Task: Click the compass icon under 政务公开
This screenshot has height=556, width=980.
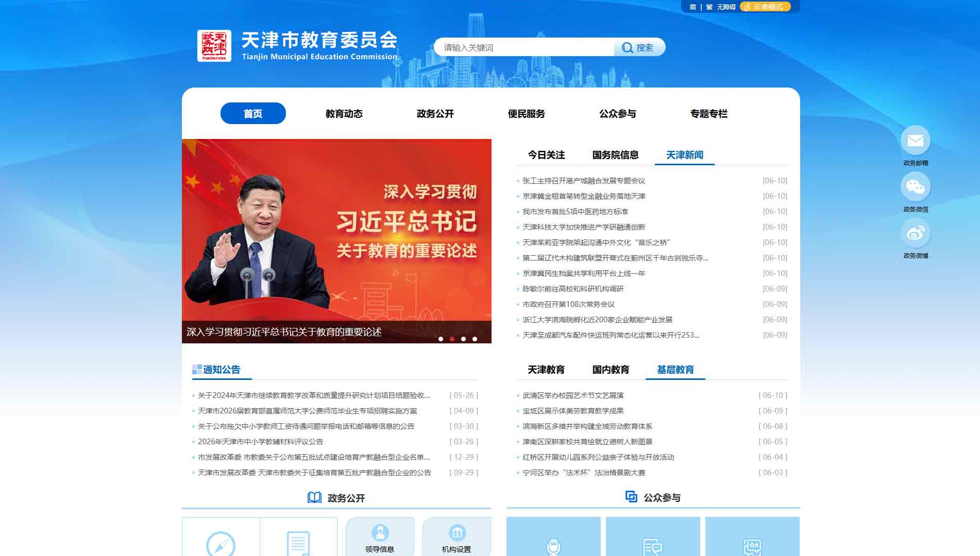Action: (221, 544)
